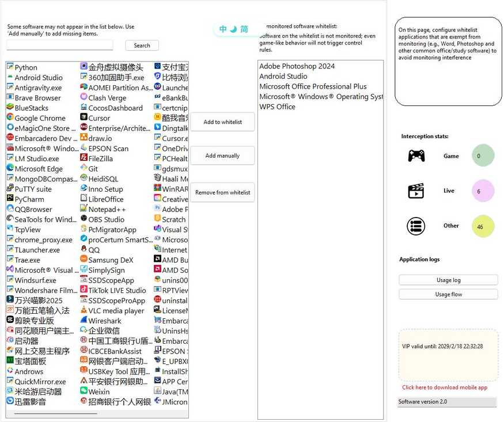Select the TikTok LIVE Studio icon
Screen dimensions: 504x422
coord(84,290)
